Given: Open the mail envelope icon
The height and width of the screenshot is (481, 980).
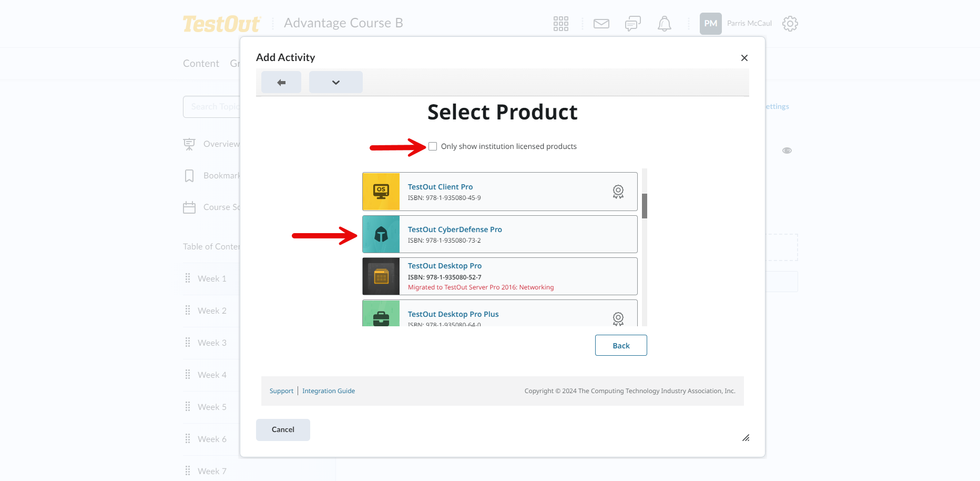Looking at the screenshot, I should [601, 24].
